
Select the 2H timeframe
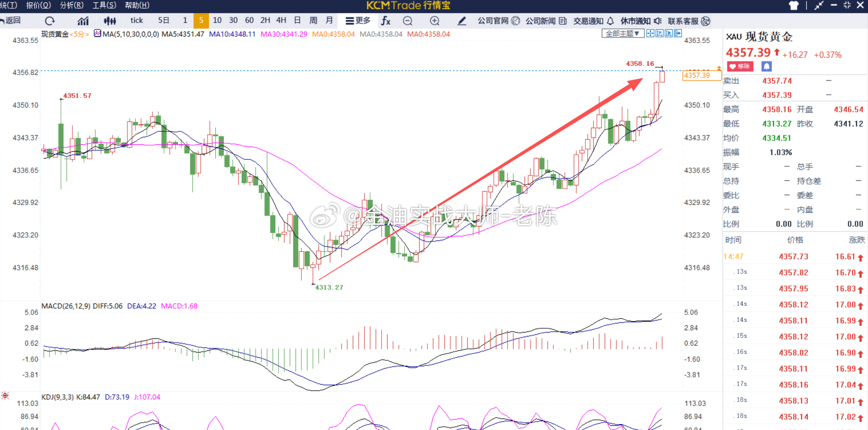[265, 20]
